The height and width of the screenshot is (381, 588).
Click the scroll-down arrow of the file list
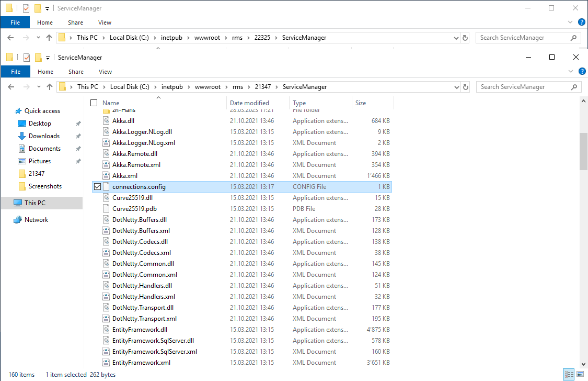[583, 364]
